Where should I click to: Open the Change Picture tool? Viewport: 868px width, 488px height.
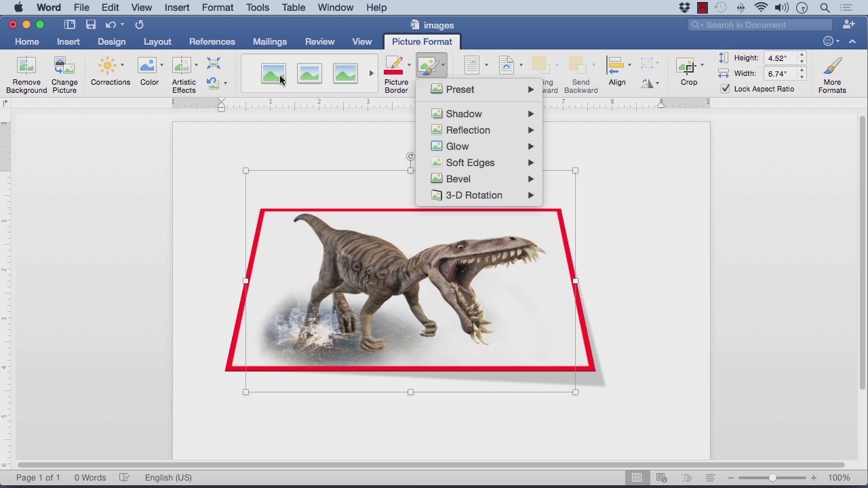[x=64, y=75]
